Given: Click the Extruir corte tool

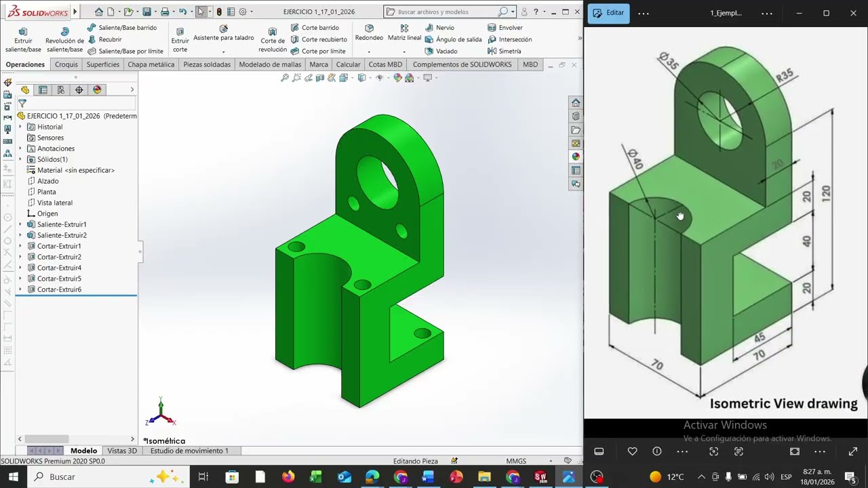Looking at the screenshot, I should tap(180, 40).
